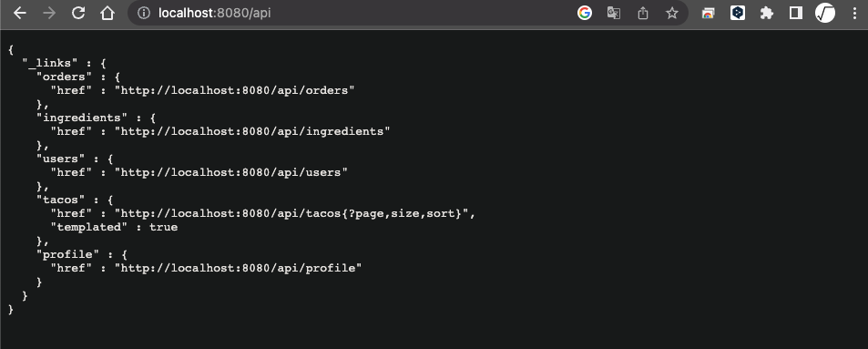Click the api/tacos templated URL text
Viewport: 868px width, 349px height.
(291, 213)
